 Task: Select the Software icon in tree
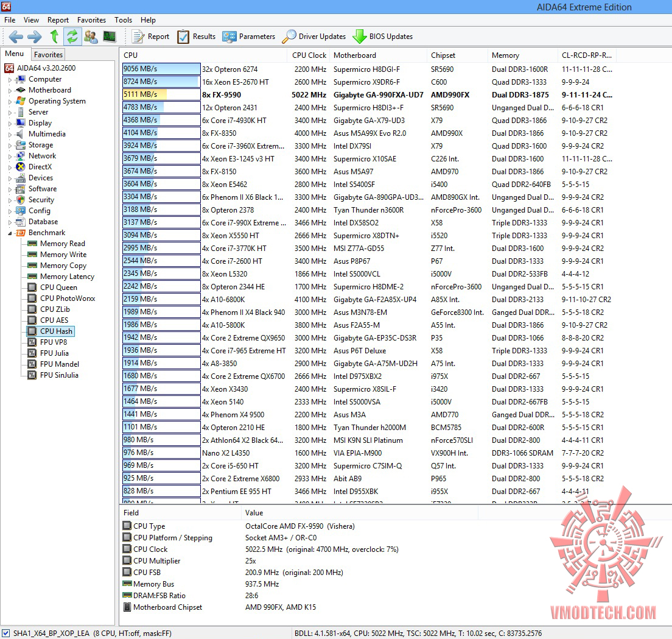coord(20,189)
